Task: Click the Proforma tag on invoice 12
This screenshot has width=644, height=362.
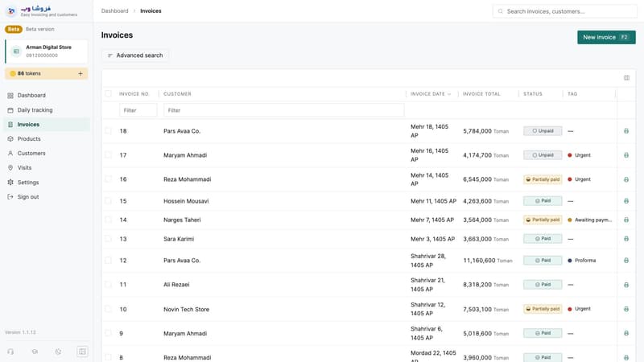Action: pos(581,260)
